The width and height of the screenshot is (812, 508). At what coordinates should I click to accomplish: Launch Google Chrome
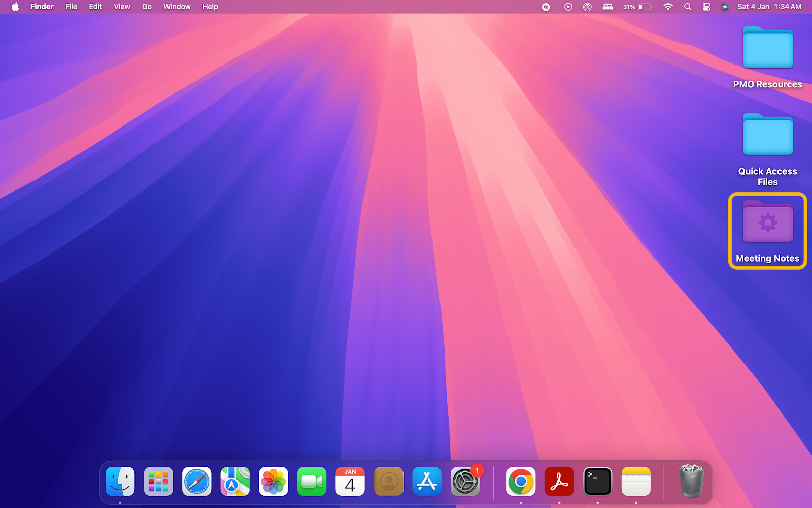tap(521, 481)
